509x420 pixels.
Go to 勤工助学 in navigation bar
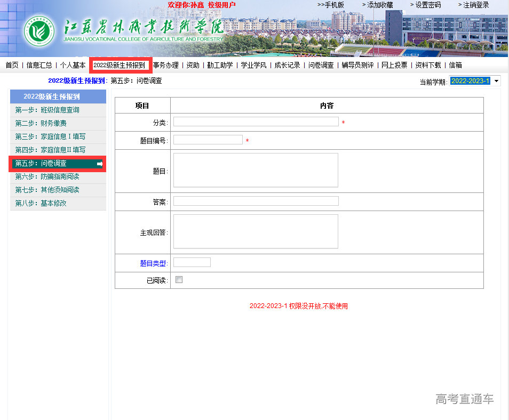(x=220, y=65)
